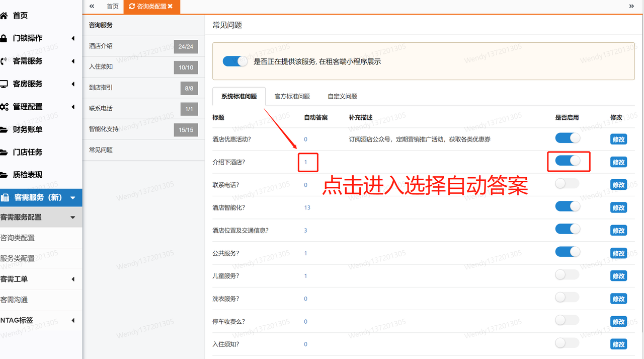This screenshot has height=359, width=644.
Task: Switch to the 自定义问题 tab
Action: click(x=342, y=96)
